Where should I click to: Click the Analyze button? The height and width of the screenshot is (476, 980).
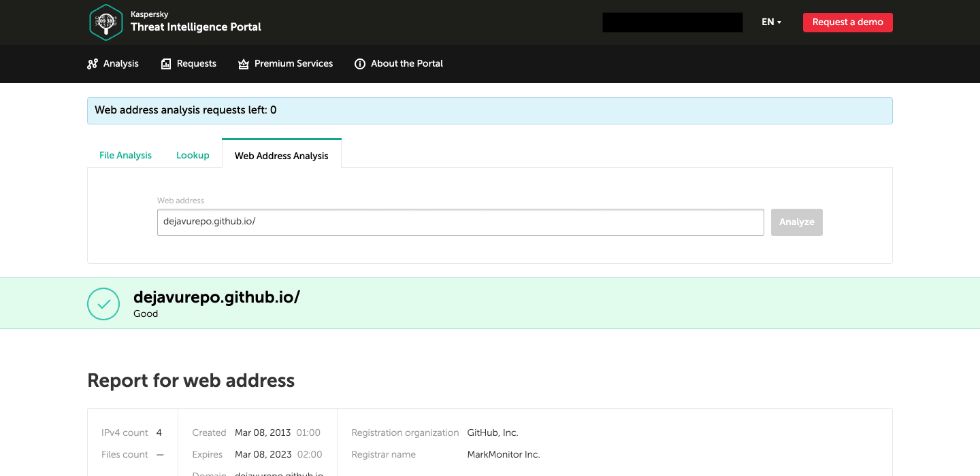(797, 222)
